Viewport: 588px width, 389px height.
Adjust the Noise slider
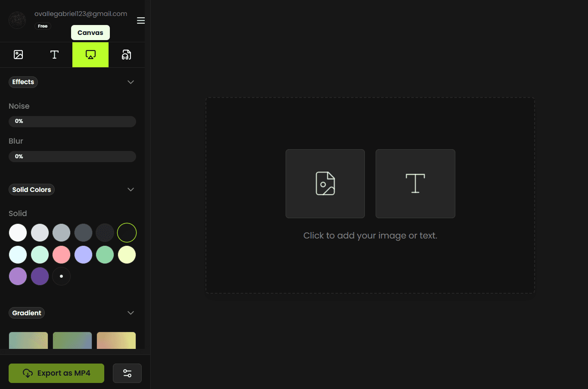72,122
